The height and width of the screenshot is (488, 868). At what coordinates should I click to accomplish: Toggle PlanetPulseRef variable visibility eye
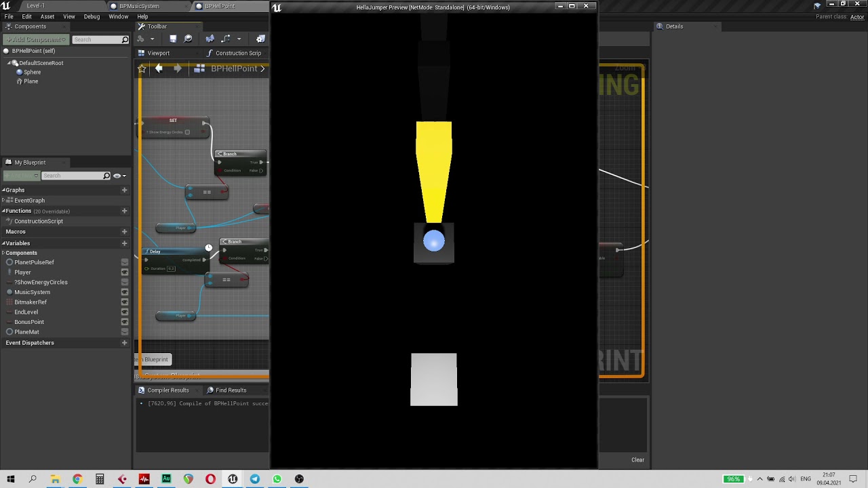pos(125,262)
